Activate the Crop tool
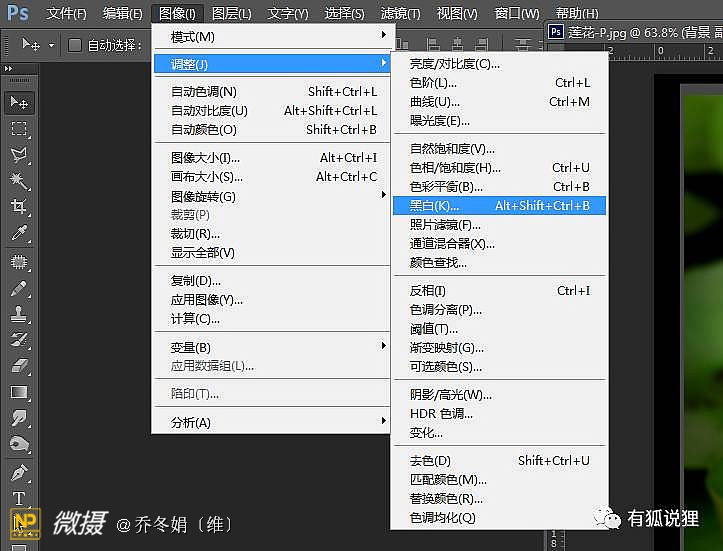Image resolution: width=723 pixels, height=551 pixels. (18, 206)
